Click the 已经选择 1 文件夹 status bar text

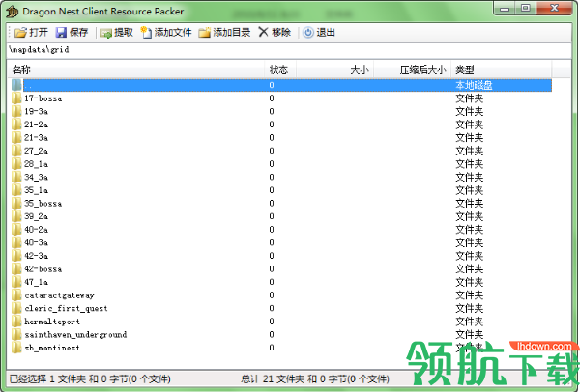[90, 378]
